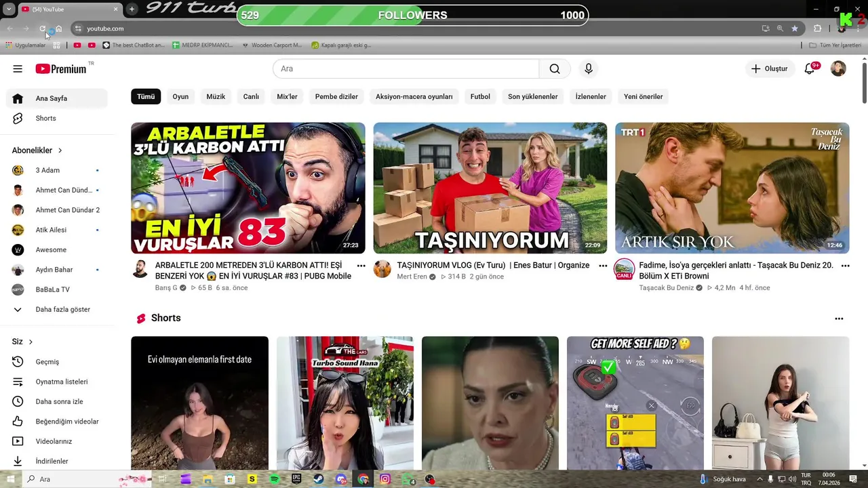Select the Canlı filter chip
The height and width of the screenshot is (488, 868).
pyautogui.click(x=251, y=96)
